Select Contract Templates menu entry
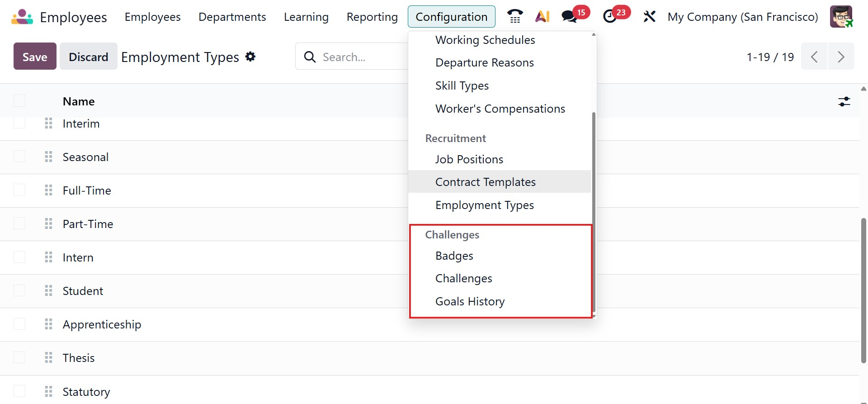 (x=485, y=182)
